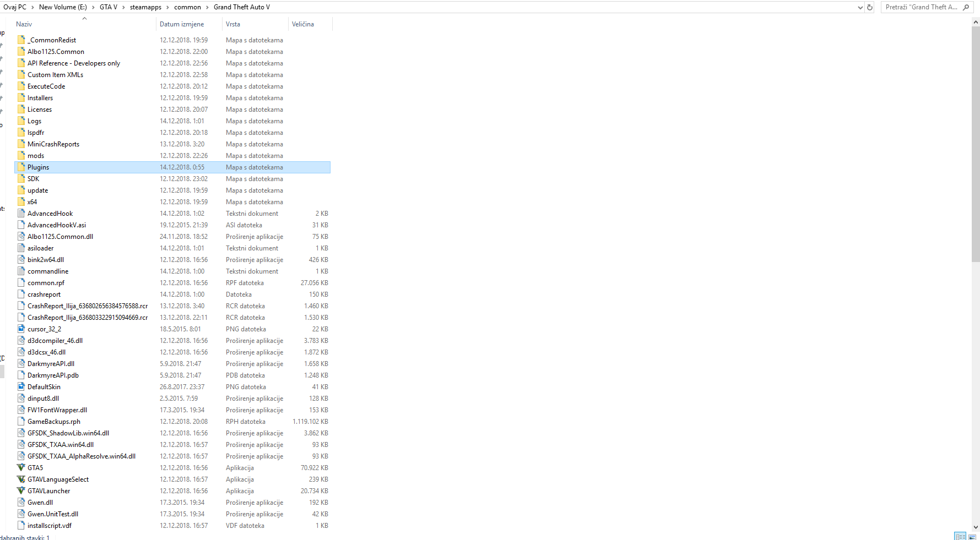Click the scrollbar down arrow

[976, 527]
